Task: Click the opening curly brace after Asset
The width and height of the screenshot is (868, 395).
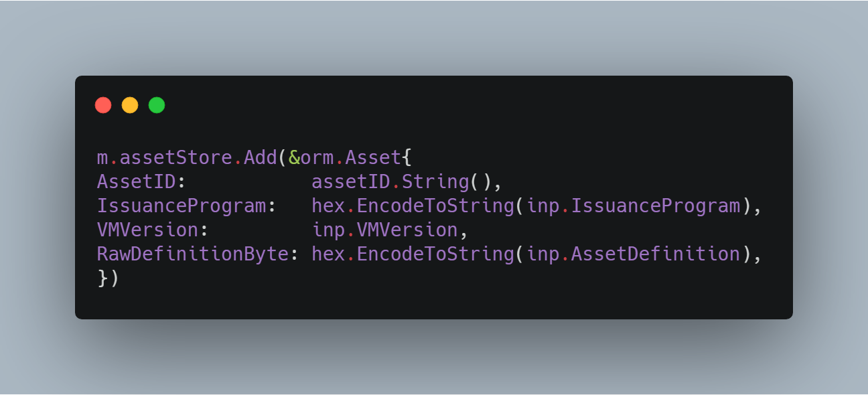Action: (407, 158)
